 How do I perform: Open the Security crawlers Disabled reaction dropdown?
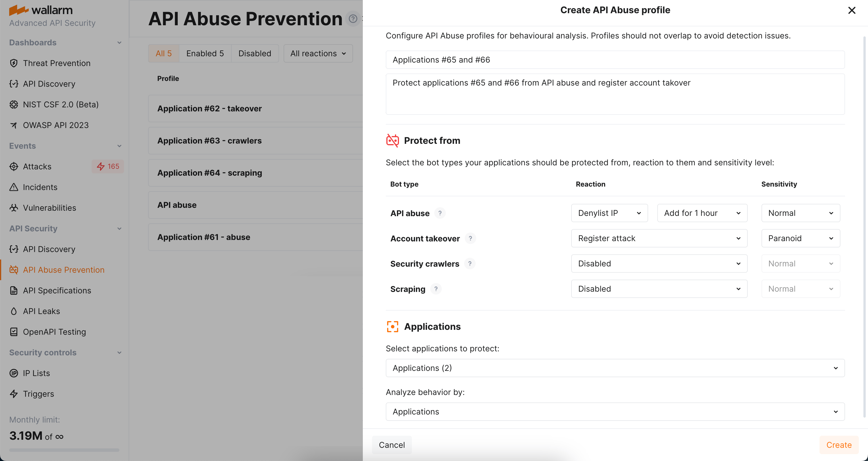point(659,264)
